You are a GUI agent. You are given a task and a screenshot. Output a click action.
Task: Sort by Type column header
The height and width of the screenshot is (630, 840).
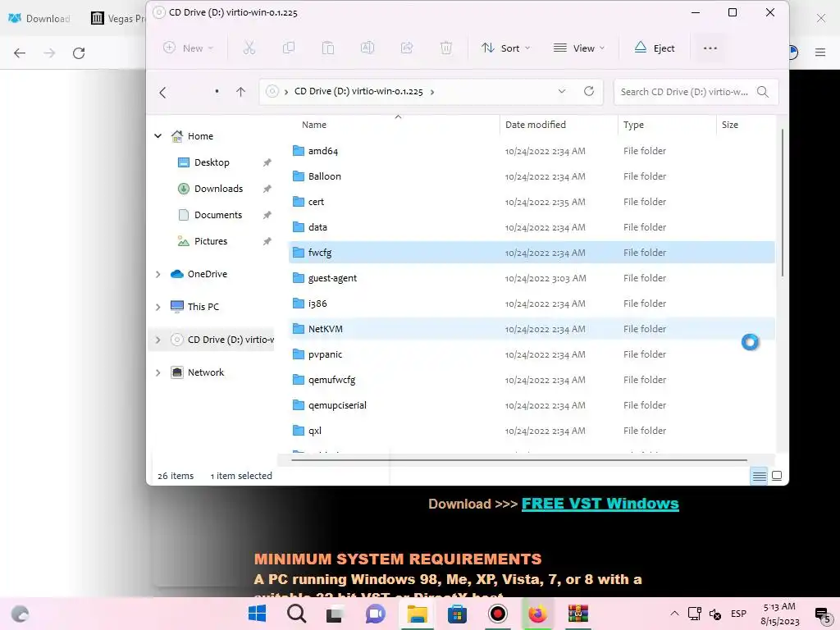pos(633,125)
